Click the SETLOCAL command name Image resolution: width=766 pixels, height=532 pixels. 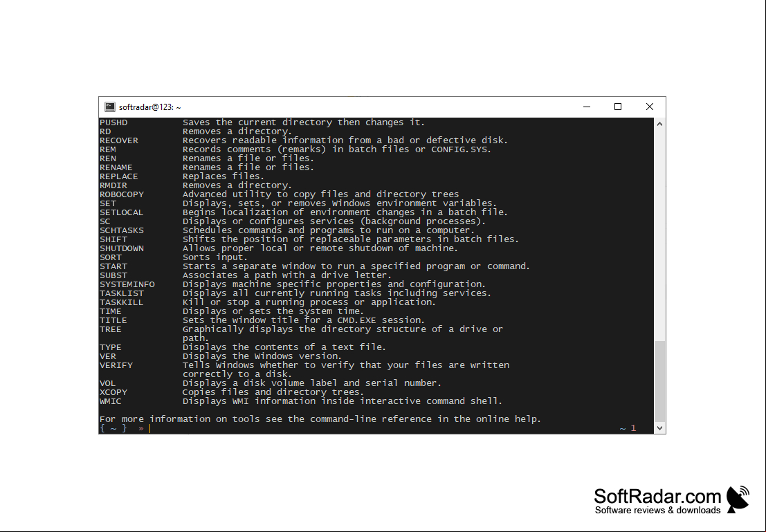pos(122,212)
